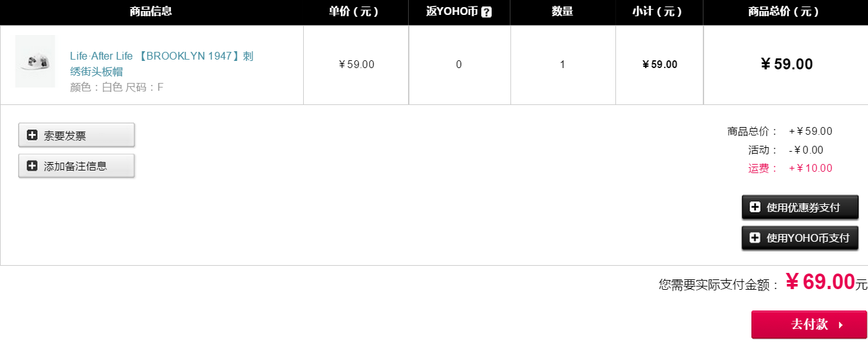
Task: Click the 商品总价（元） column header
Action: pyautogui.click(x=784, y=12)
